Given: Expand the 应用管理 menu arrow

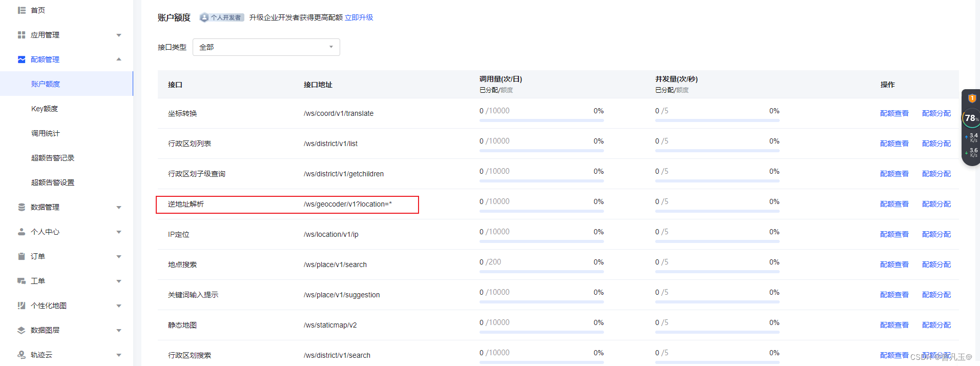Looking at the screenshot, I should 119,35.
